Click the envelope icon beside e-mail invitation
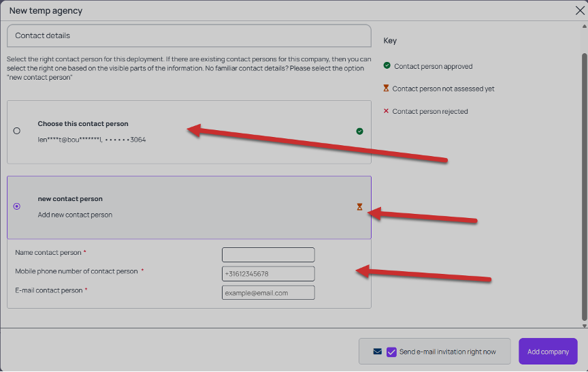The image size is (588, 372). pyautogui.click(x=377, y=352)
